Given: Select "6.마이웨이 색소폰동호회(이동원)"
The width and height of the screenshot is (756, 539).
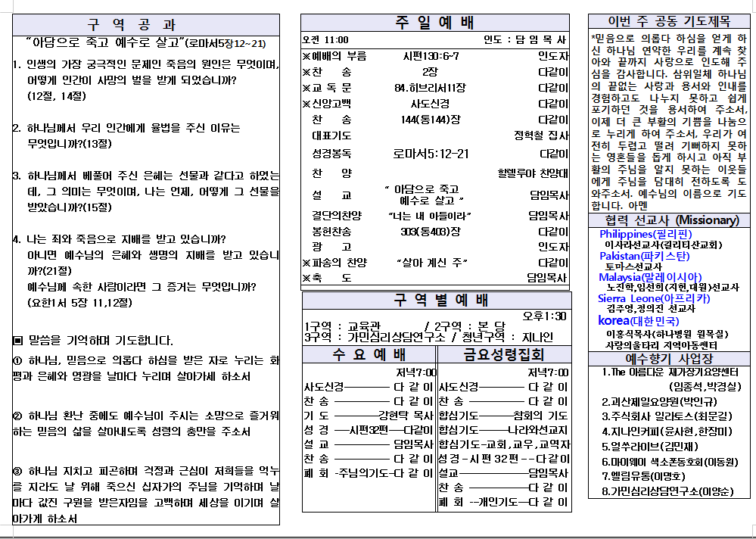Looking at the screenshot, I should point(670,462).
